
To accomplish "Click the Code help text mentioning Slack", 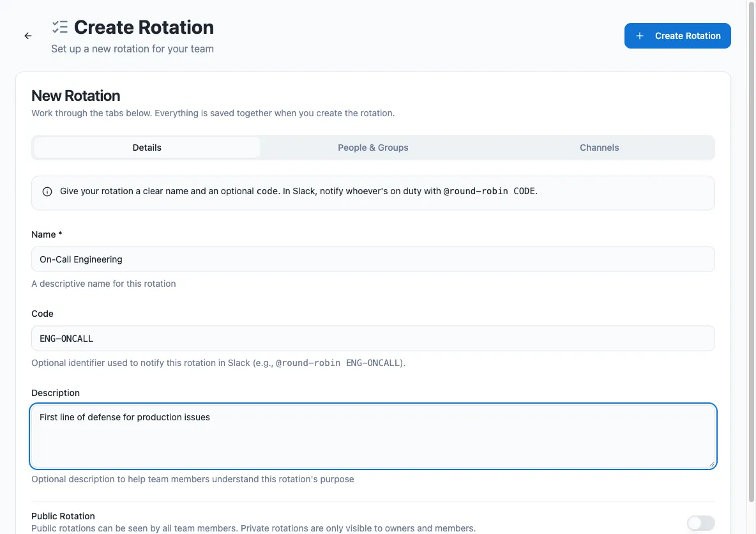I will (218, 363).
